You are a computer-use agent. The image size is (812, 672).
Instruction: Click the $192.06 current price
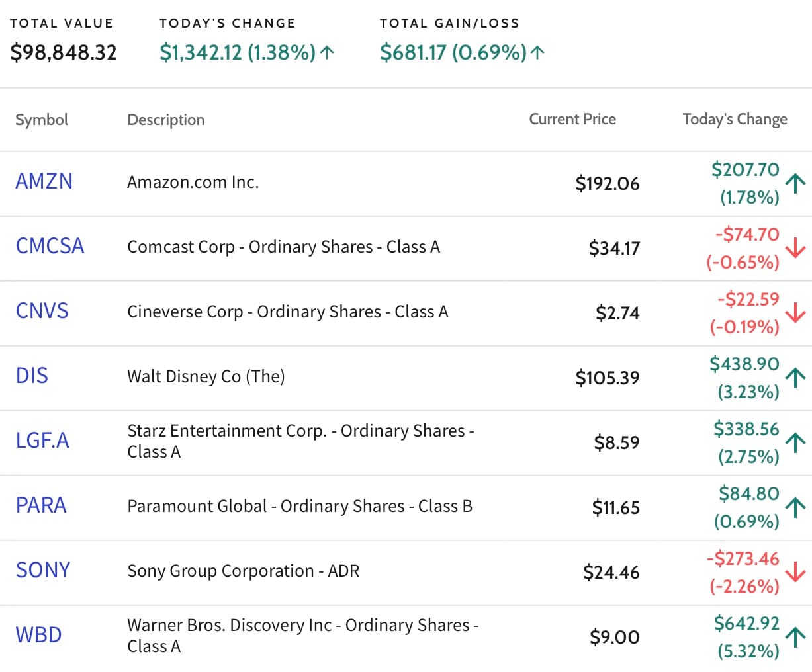pyautogui.click(x=608, y=183)
